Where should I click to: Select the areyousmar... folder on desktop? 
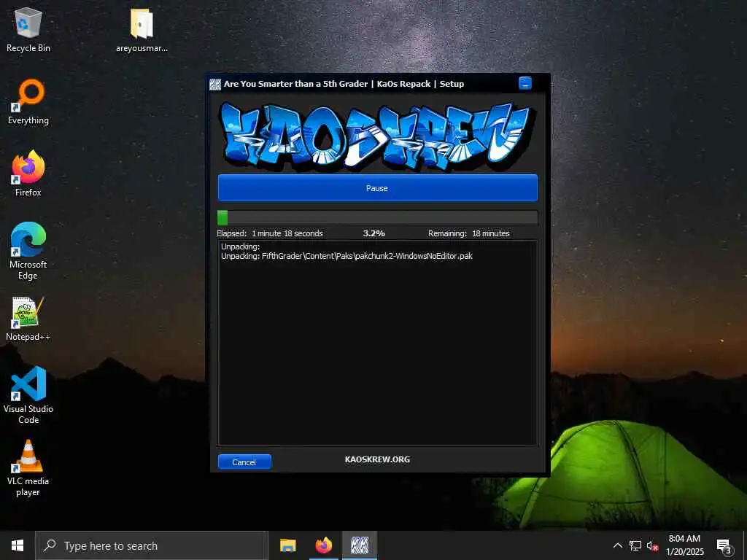(142, 29)
